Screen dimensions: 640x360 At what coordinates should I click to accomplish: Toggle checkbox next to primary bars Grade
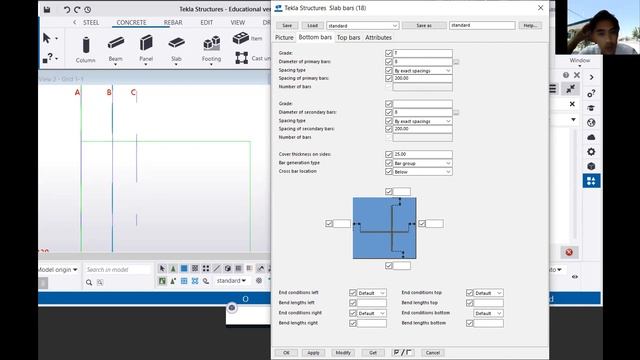[x=389, y=53]
